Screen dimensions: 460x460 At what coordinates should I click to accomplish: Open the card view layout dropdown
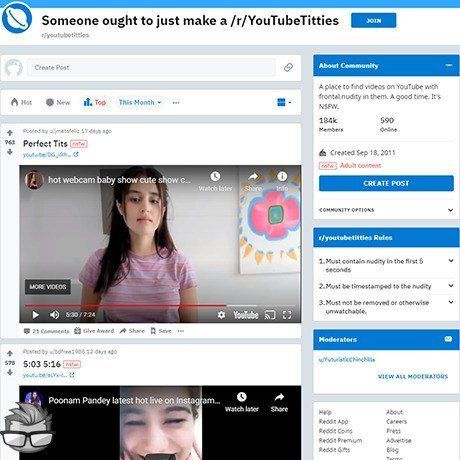[284, 102]
